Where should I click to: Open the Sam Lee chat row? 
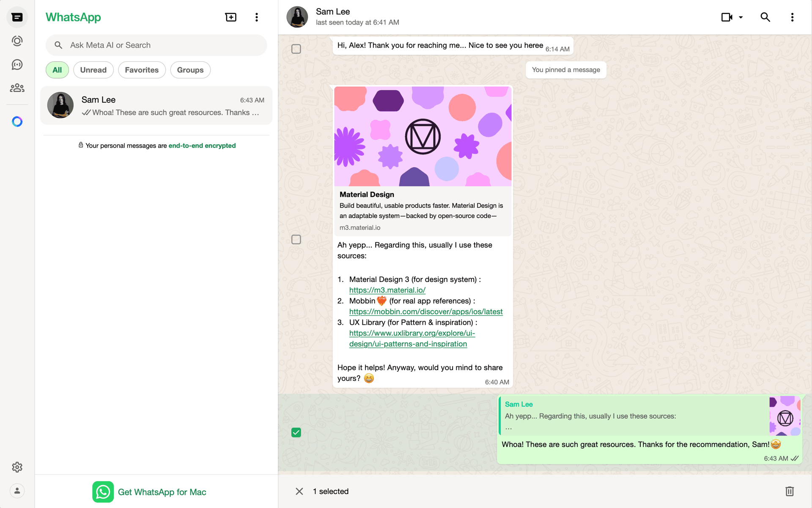tap(156, 105)
